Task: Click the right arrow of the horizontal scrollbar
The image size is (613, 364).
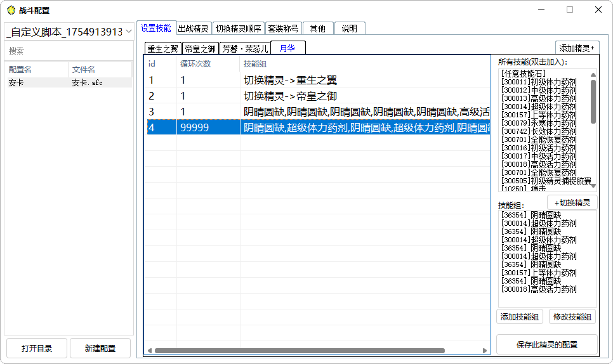Action: [485, 351]
